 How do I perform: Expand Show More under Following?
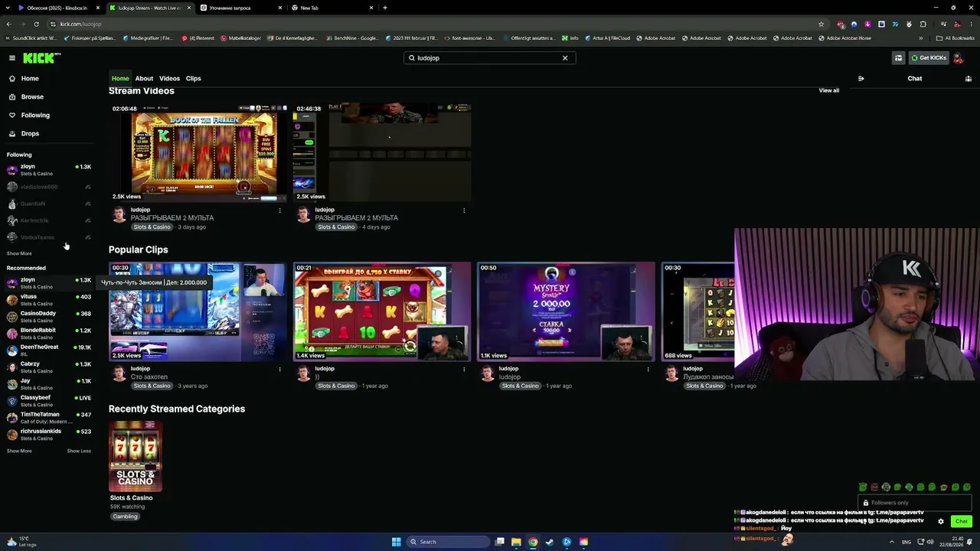(19, 254)
